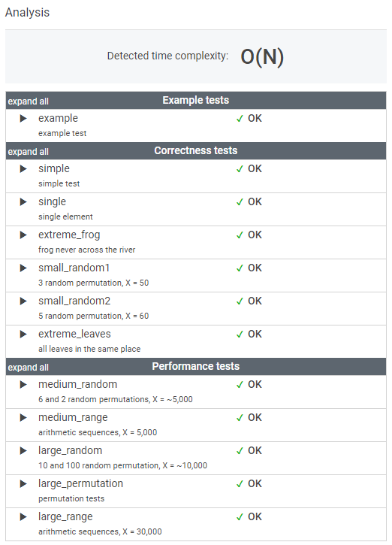Expand extreme_leaves test arrow
This screenshot has width=392, height=545.
[x=23, y=334]
